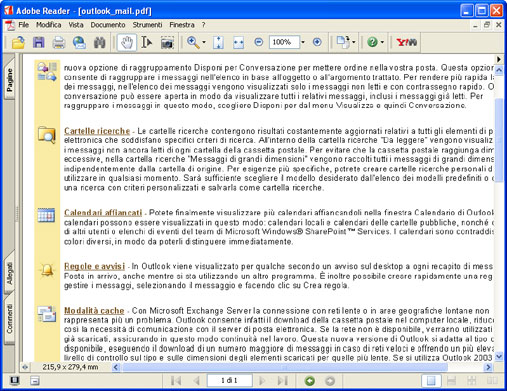Go to the previous page
This screenshot has width=507, height=391.
(197, 380)
